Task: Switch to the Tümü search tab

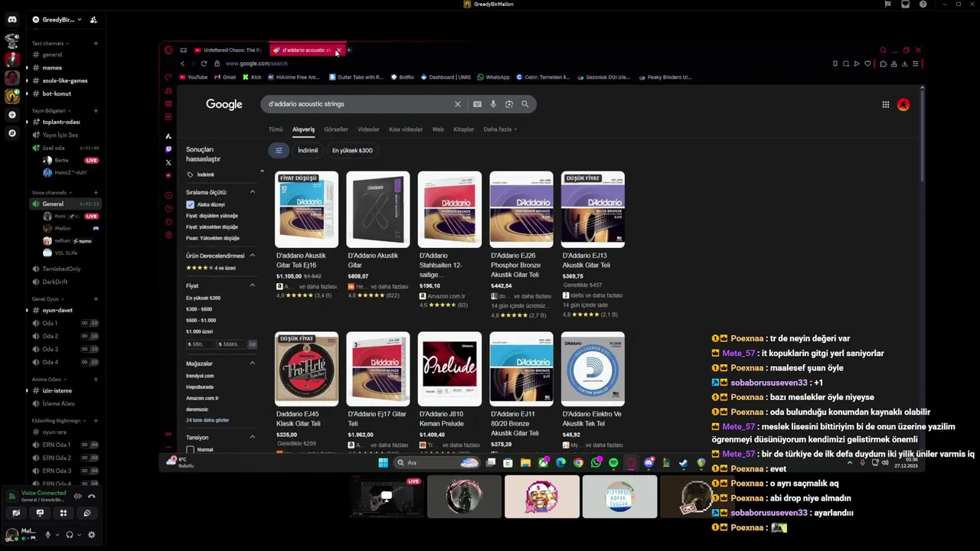Action: [276, 129]
